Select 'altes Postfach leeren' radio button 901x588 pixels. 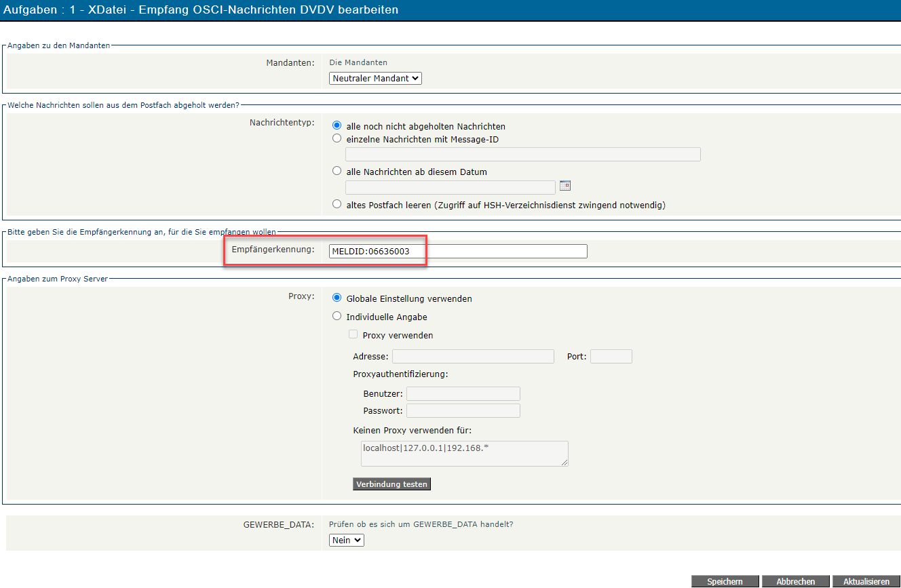pos(337,204)
